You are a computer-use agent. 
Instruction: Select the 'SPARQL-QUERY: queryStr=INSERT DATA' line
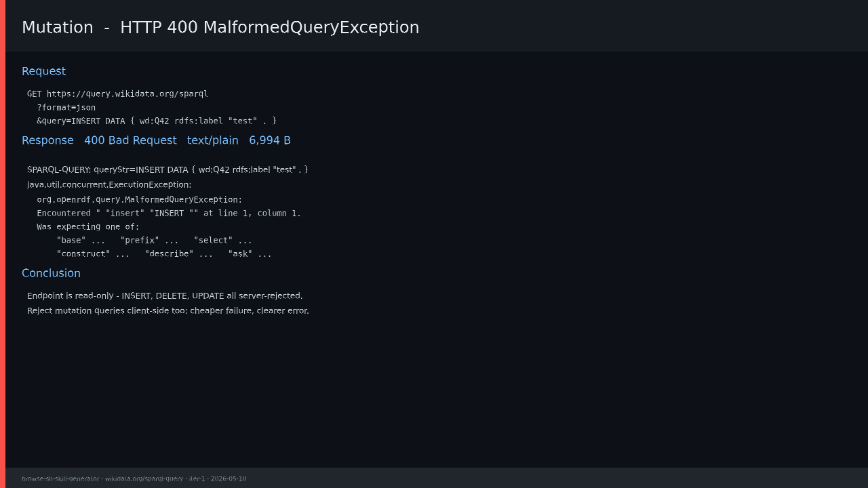pyautogui.click(x=167, y=169)
